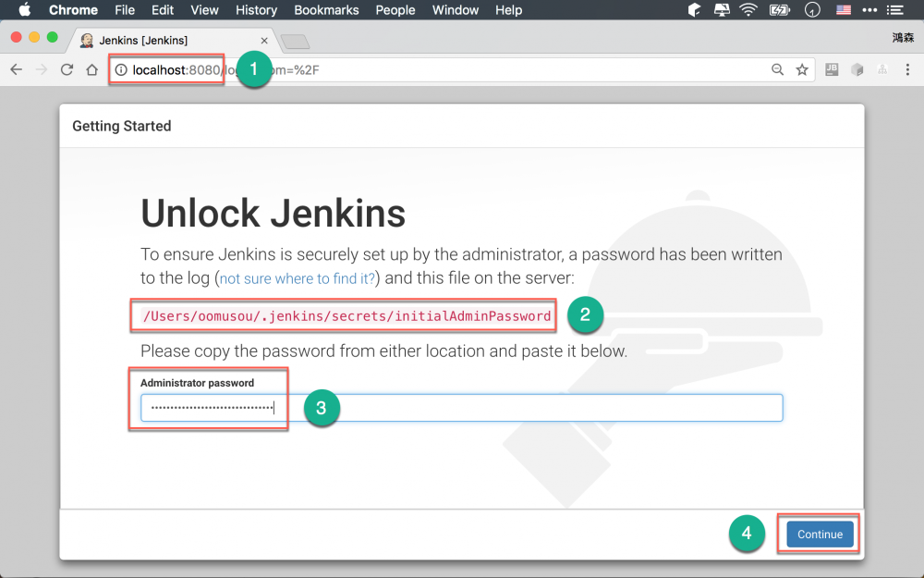The width and height of the screenshot is (924, 578).
Task: Open the Apple menu
Action: (25, 10)
